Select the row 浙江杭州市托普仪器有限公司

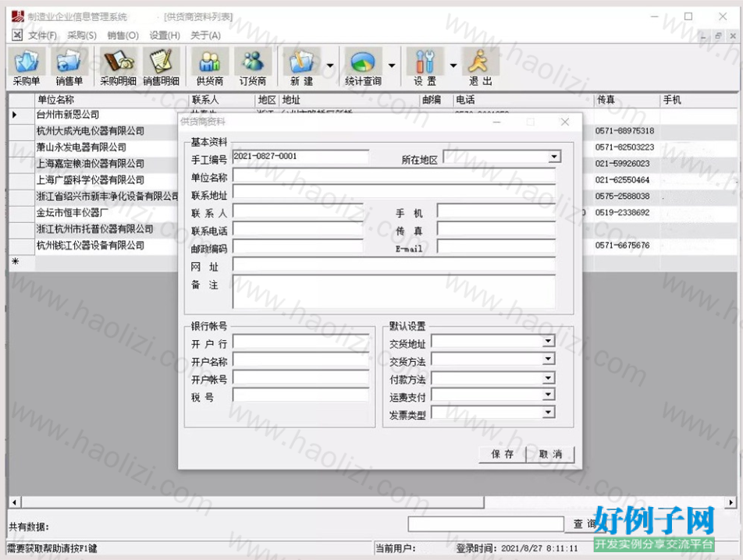tap(94, 229)
